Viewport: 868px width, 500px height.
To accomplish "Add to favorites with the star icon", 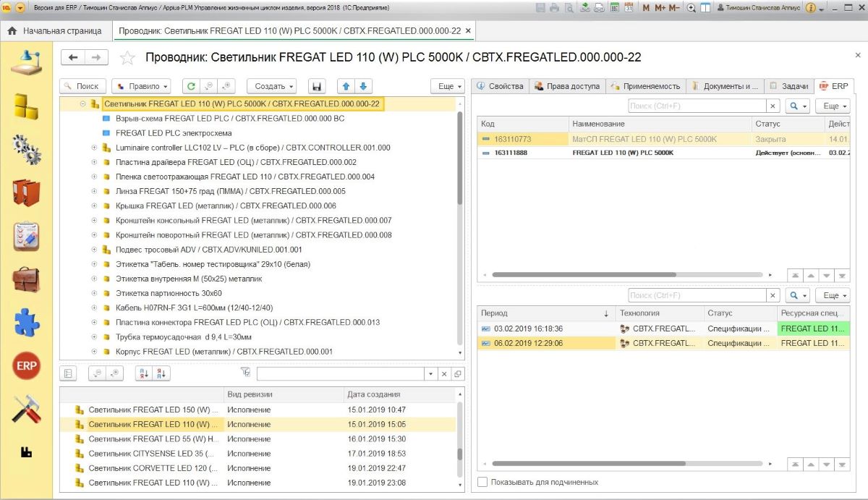I will (127, 58).
